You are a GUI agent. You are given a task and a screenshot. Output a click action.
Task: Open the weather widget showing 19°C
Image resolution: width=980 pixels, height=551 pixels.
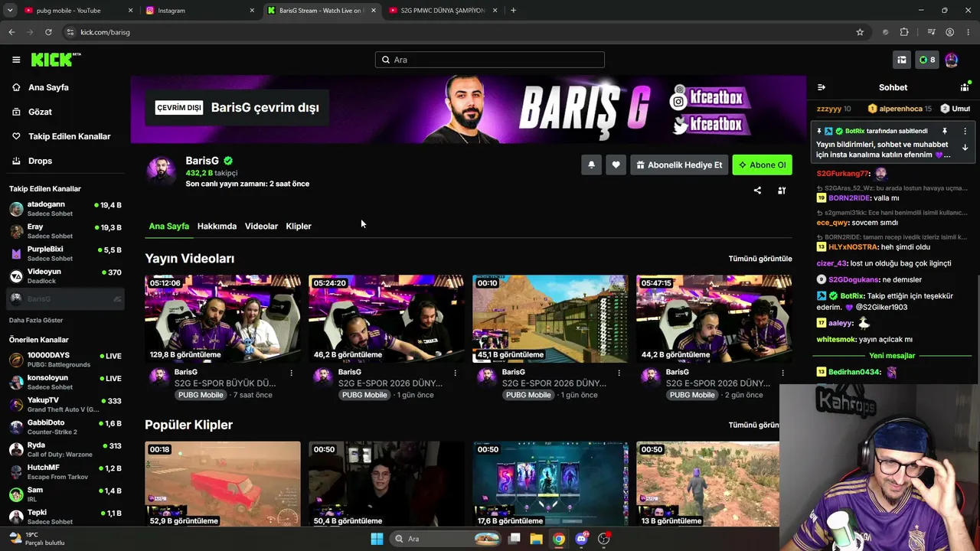click(37, 539)
